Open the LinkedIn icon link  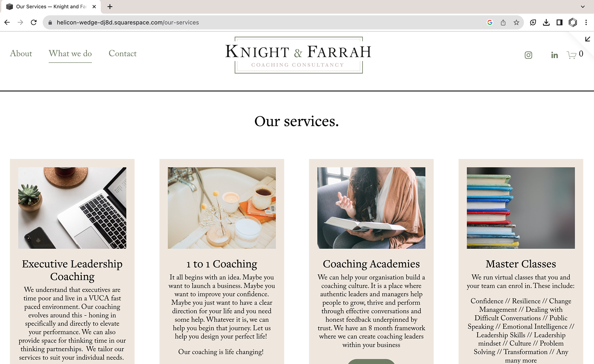point(554,55)
